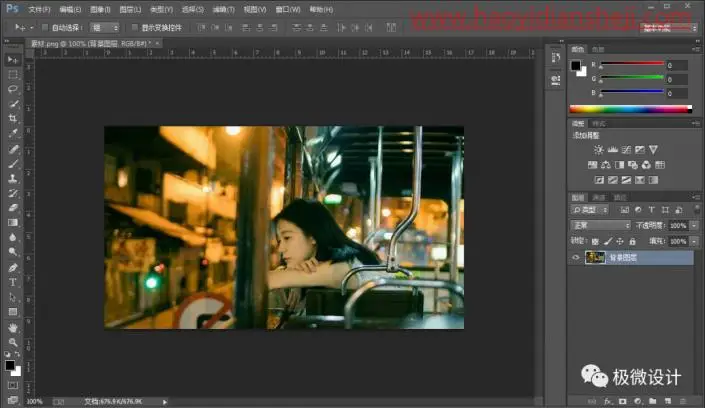The height and width of the screenshot is (408, 705).
Task: Create a new group folder icon
Action: 652,401
